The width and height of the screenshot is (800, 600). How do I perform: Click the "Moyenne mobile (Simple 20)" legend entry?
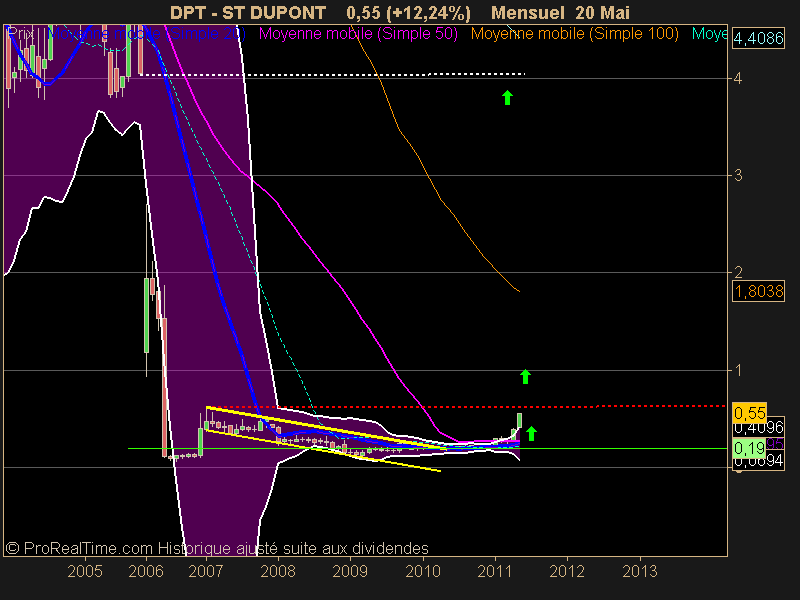146,34
